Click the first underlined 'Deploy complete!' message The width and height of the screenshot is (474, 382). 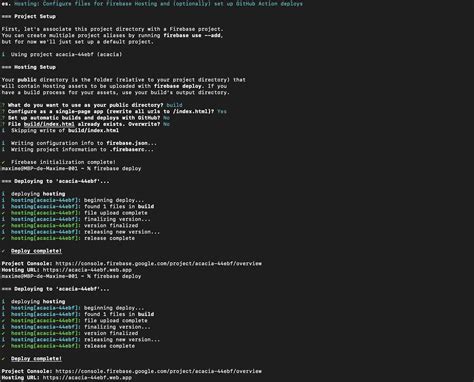tap(36, 251)
